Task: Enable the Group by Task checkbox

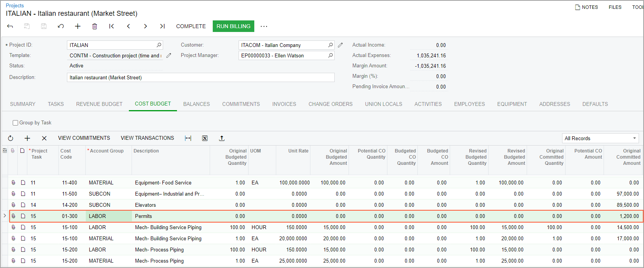Action: 15,123
